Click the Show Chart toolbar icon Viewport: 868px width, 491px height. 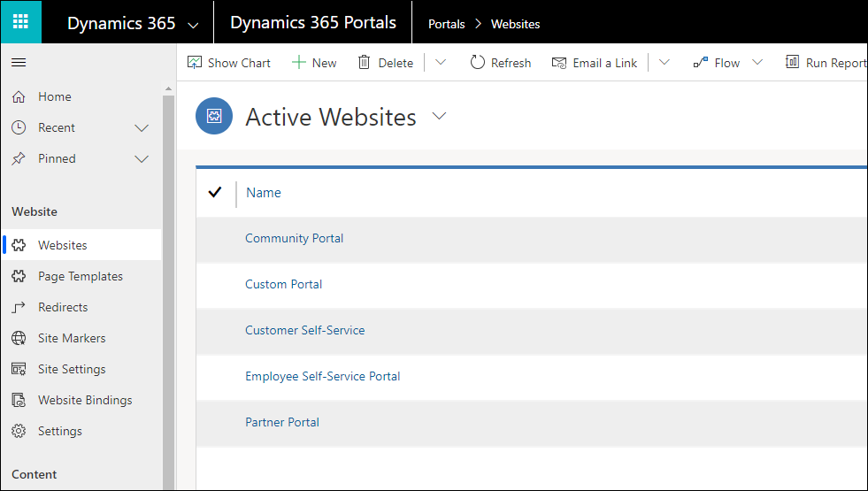(196, 63)
